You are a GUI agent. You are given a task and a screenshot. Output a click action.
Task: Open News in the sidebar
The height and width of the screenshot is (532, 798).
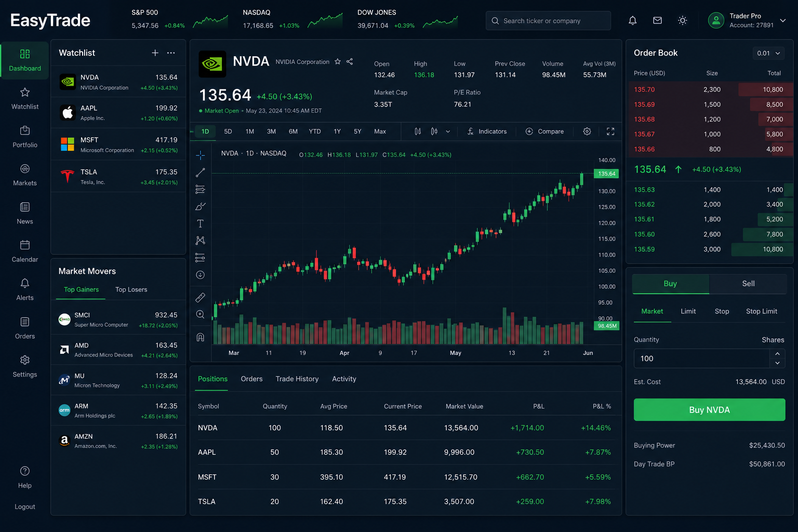point(25,214)
